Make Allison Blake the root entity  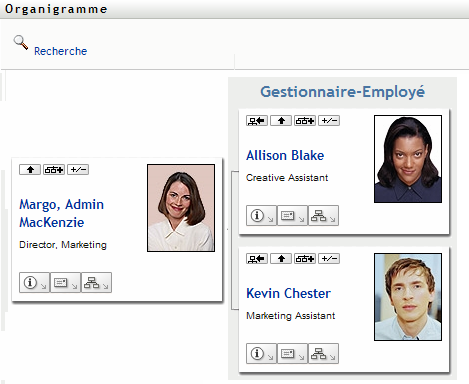[x=257, y=121]
